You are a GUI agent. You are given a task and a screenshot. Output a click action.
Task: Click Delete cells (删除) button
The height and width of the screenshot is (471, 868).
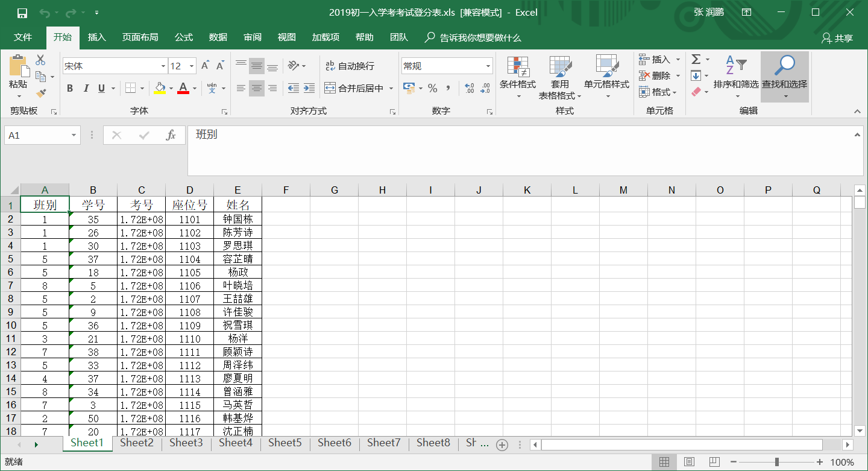point(659,75)
